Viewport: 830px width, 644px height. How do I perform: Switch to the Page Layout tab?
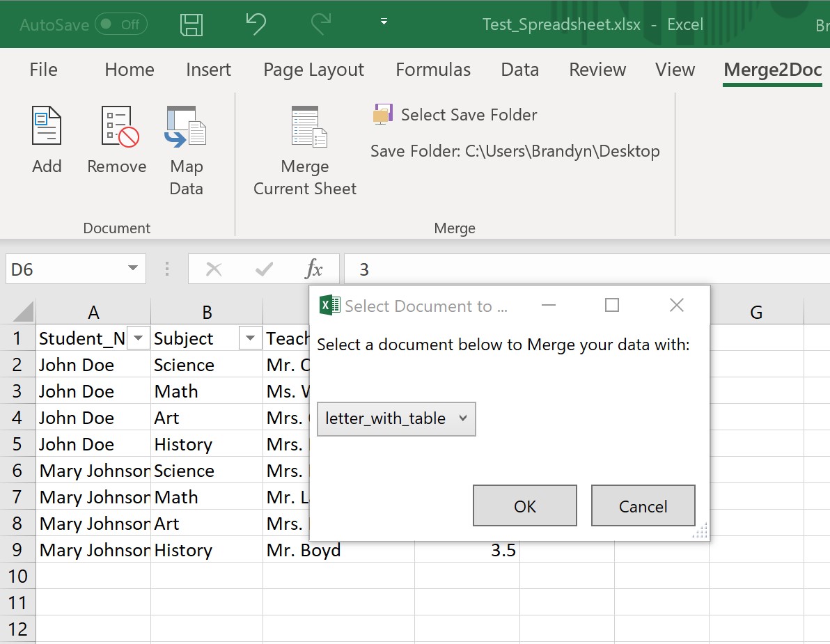(x=313, y=70)
